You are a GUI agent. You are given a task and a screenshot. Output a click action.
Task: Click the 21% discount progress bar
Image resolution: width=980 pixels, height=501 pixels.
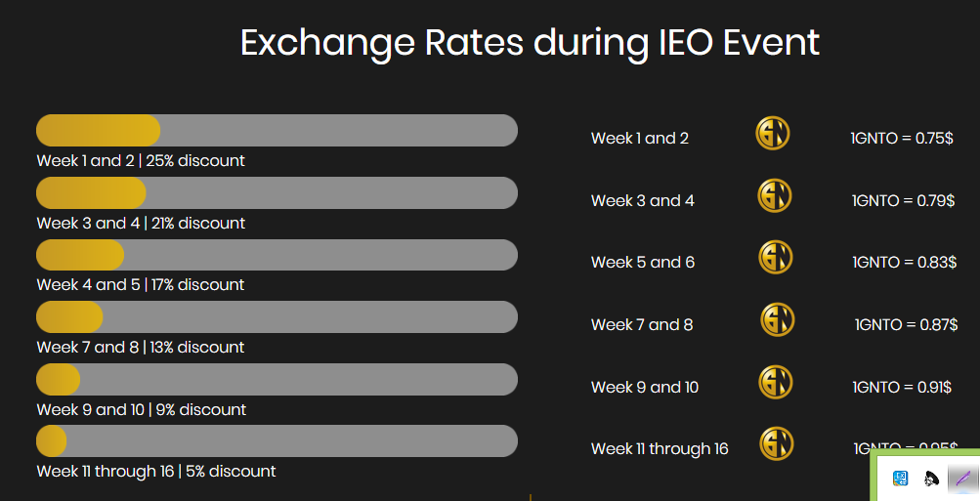pos(277,193)
